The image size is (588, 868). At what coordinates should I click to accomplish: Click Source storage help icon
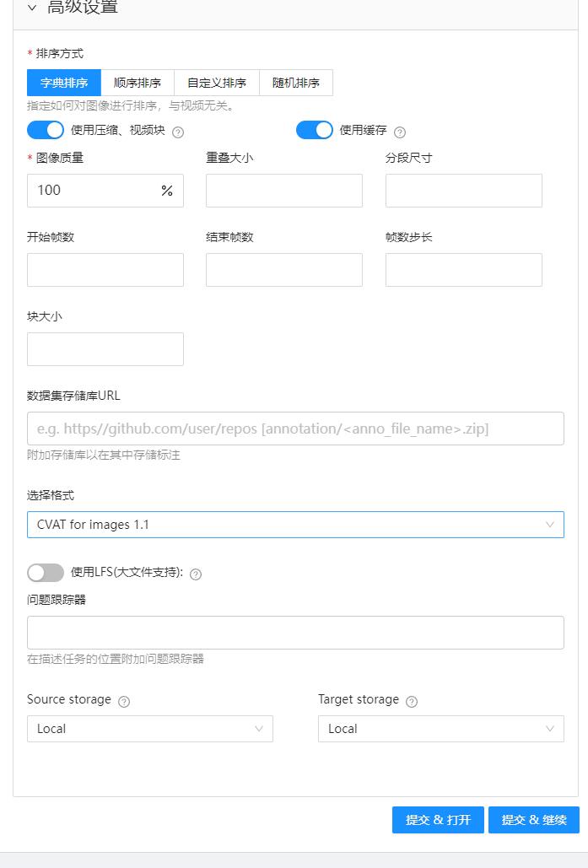(124, 701)
